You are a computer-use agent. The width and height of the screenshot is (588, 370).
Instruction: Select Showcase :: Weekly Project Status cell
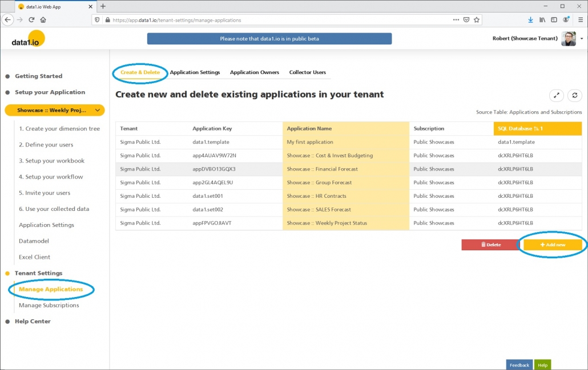(x=346, y=223)
